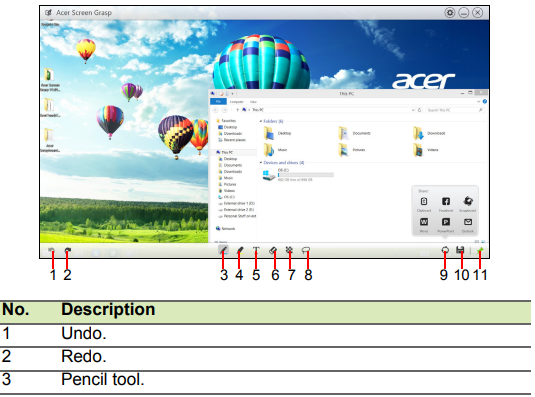Select Videos under This PC tree
The width and height of the screenshot is (535, 397).
click(227, 191)
